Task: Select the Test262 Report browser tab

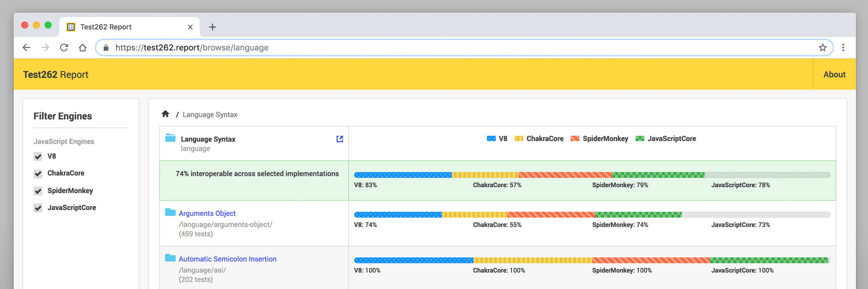Action: 129,27
